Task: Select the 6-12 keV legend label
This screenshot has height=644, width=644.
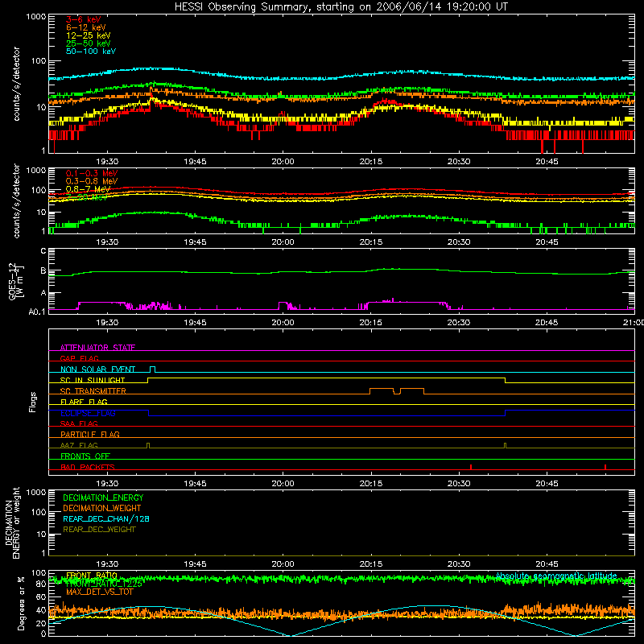Action: (x=86, y=27)
